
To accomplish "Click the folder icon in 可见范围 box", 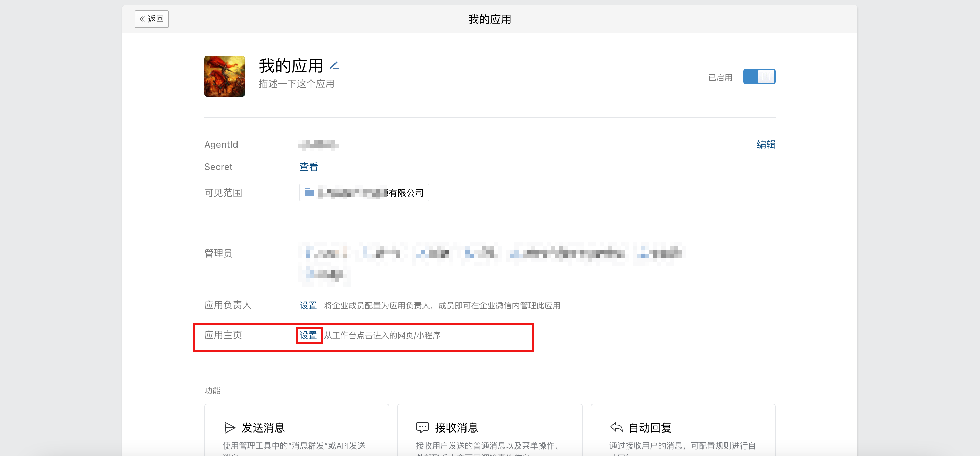I will 310,193.
